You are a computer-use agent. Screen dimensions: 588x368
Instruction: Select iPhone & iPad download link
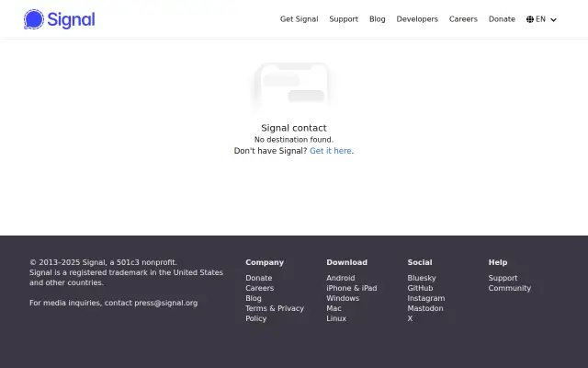(x=351, y=288)
